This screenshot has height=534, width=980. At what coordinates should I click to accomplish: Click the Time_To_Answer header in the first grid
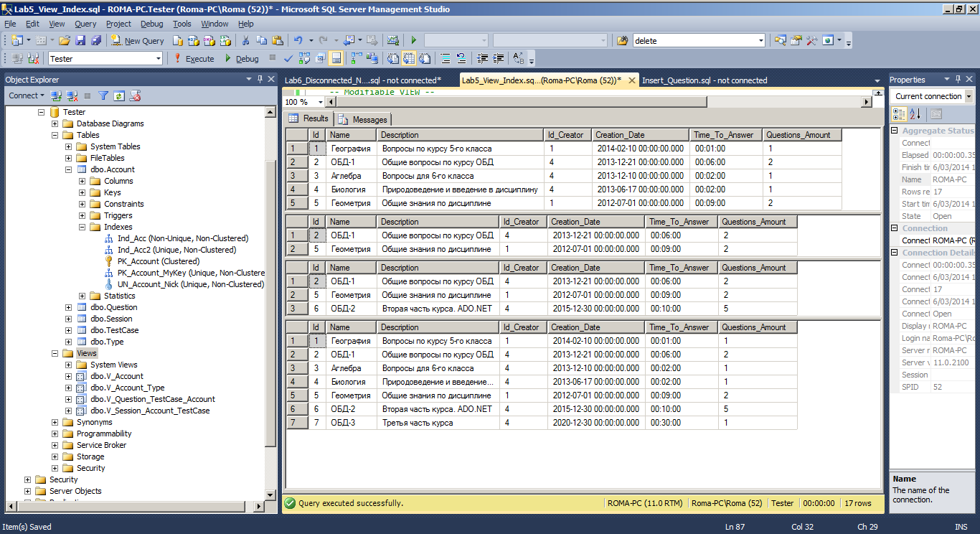(x=726, y=135)
